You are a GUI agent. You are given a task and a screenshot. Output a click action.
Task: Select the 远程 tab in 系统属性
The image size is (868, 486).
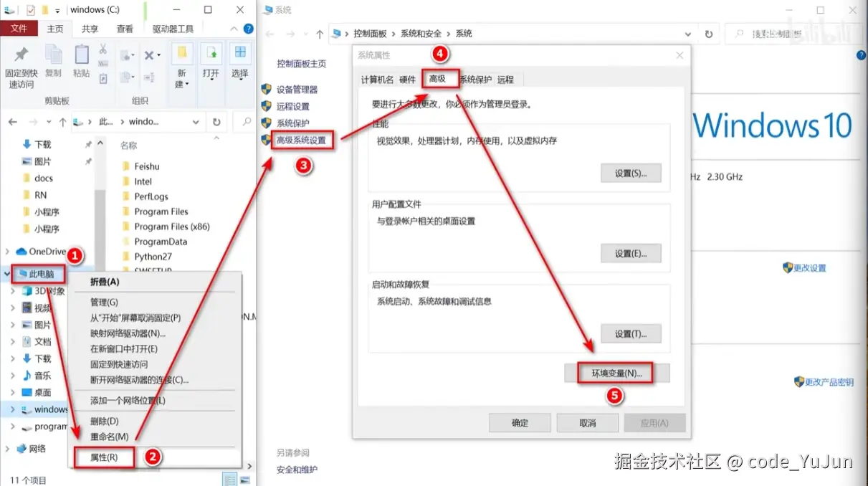click(505, 80)
